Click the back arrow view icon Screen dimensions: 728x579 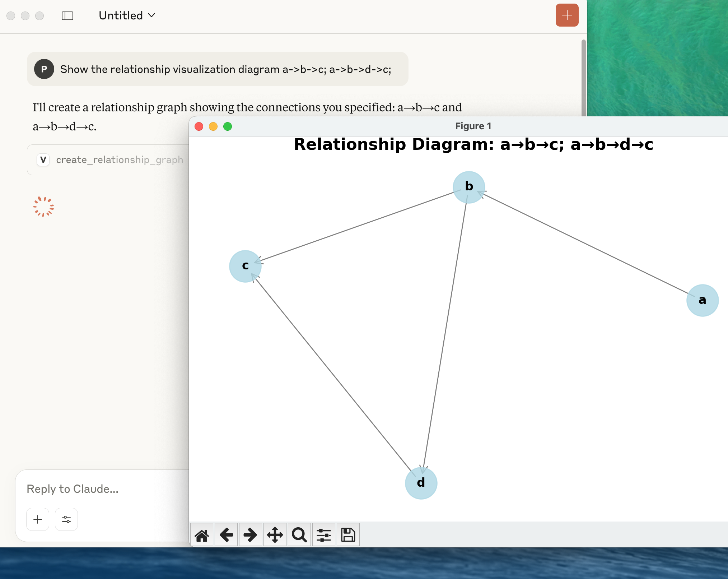point(226,535)
